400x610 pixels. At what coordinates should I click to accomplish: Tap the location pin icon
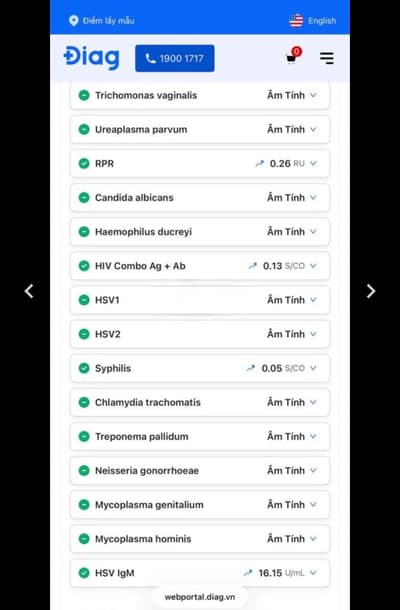[x=74, y=21]
